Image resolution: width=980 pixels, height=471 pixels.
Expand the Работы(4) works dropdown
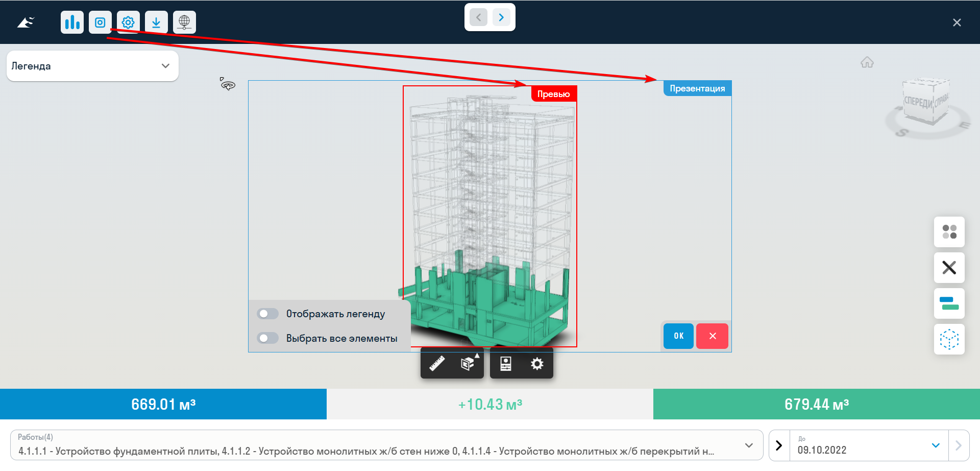386,445
